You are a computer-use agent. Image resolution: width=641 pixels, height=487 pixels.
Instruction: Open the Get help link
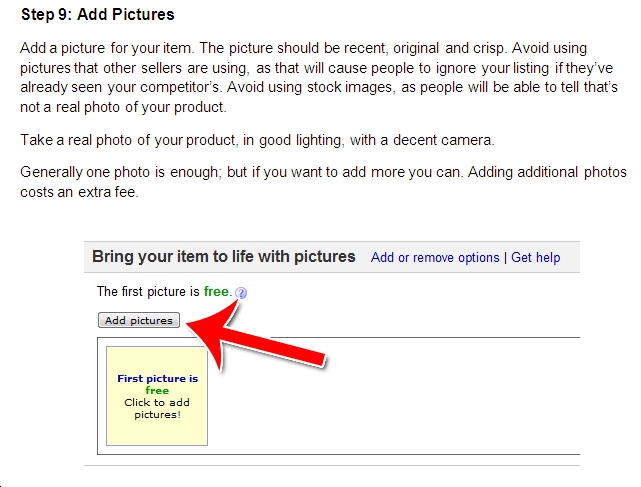[536, 258]
